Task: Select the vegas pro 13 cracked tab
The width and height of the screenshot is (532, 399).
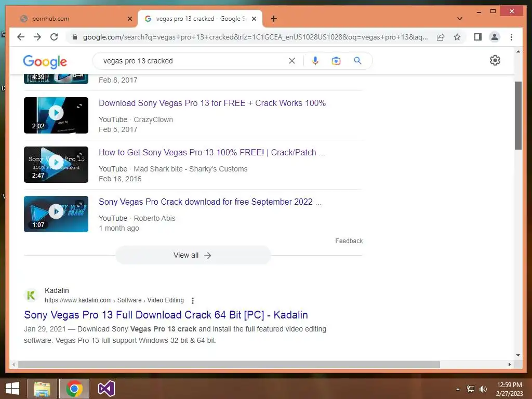Action: pyautogui.click(x=199, y=19)
